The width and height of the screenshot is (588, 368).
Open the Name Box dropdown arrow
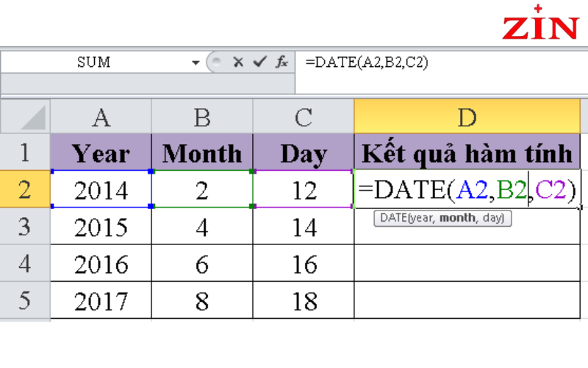(196, 63)
